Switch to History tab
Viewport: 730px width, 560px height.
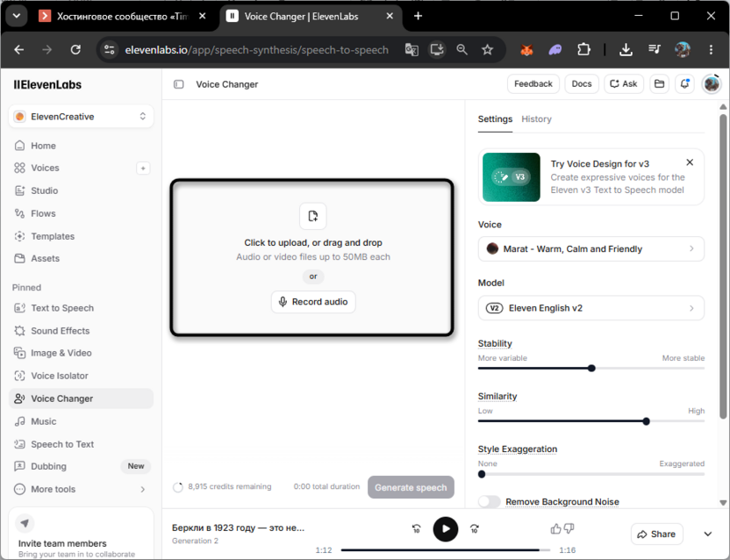coord(536,119)
